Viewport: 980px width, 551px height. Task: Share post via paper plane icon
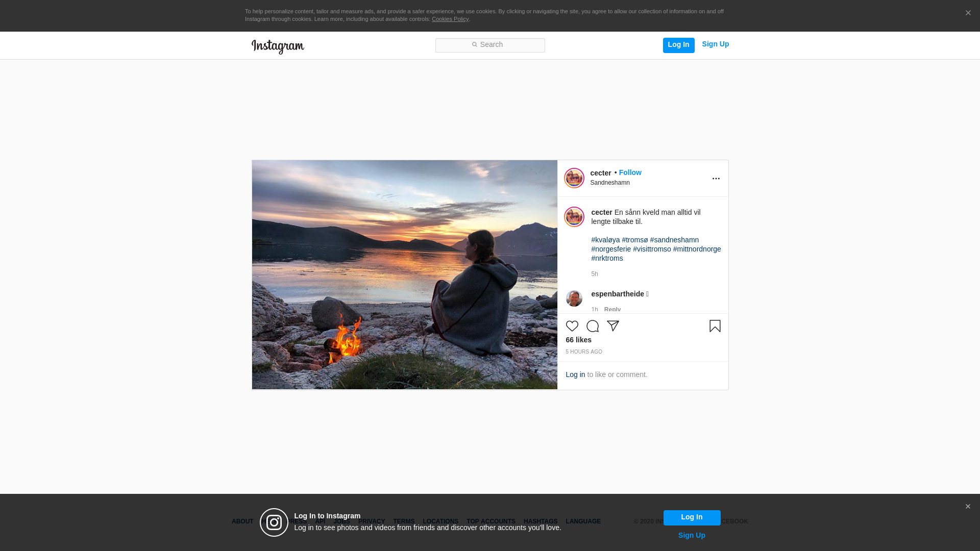point(612,326)
